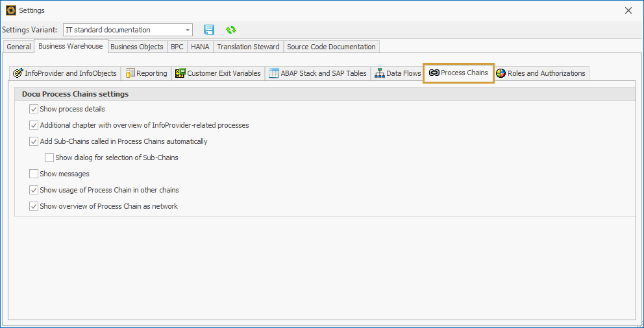Open Customer Exit Variables tab

click(217, 73)
